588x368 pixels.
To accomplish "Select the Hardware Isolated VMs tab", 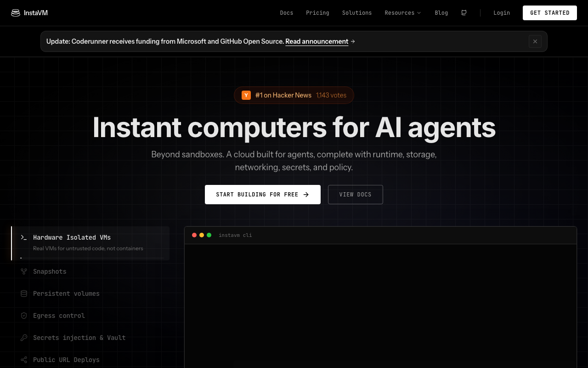I will point(90,243).
